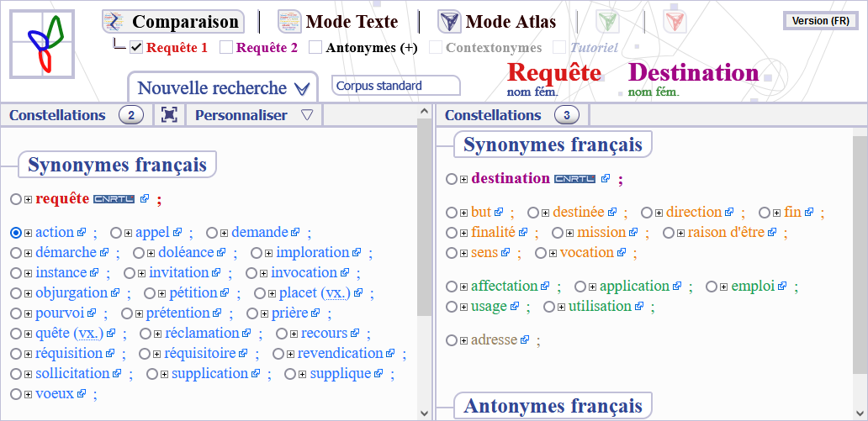Click the green atlas graph icon

[x=606, y=22]
